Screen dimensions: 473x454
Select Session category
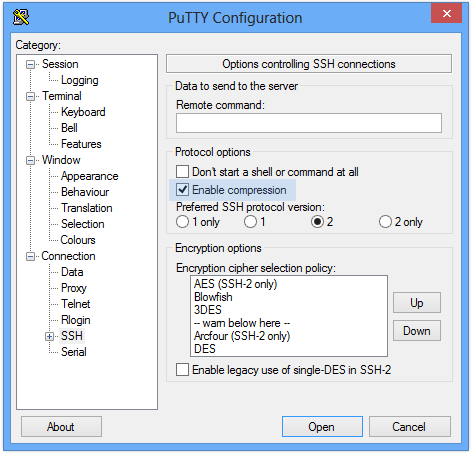[60, 64]
